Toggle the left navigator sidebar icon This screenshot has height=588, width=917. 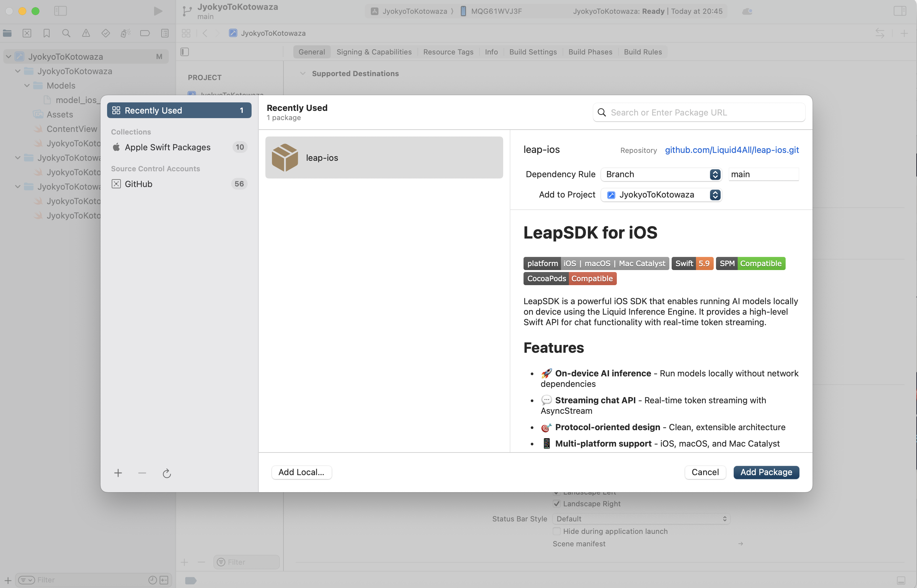click(x=60, y=11)
